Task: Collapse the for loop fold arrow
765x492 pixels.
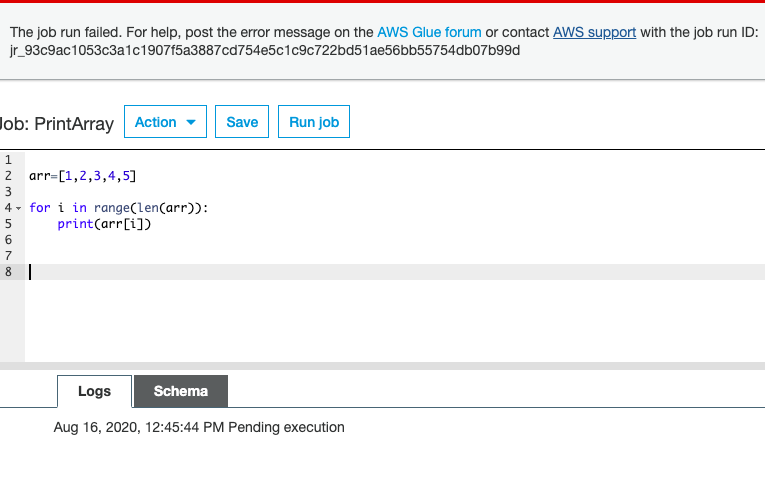Action: [19, 208]
